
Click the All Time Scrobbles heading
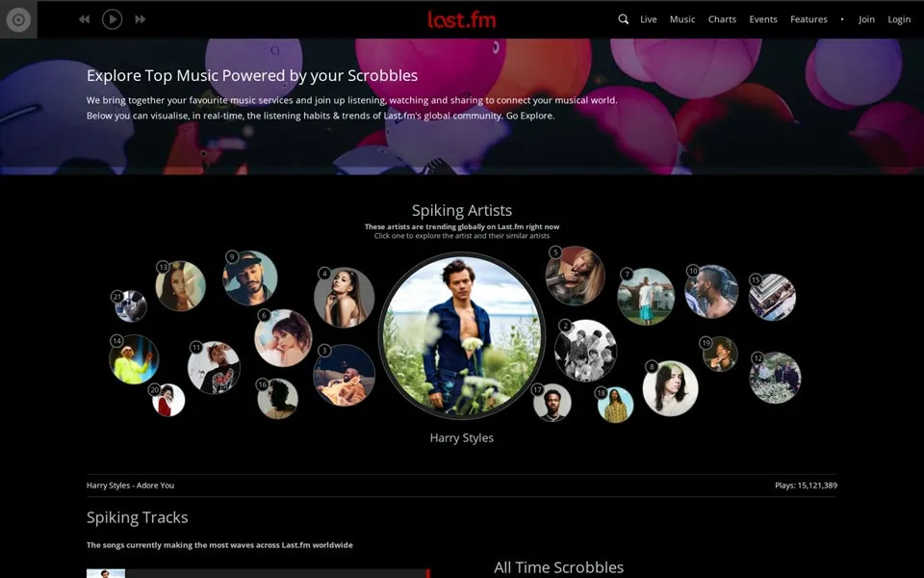[x=558, y=567]
